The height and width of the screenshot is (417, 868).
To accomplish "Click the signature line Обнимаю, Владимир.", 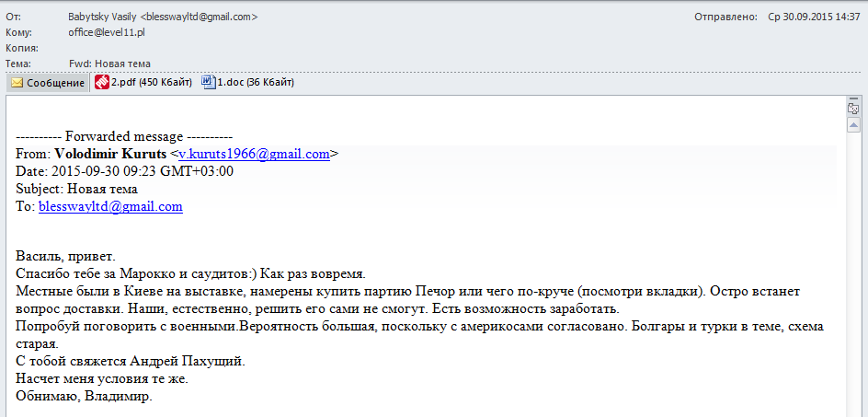I will pyautogui.click(x=85, y=397).
